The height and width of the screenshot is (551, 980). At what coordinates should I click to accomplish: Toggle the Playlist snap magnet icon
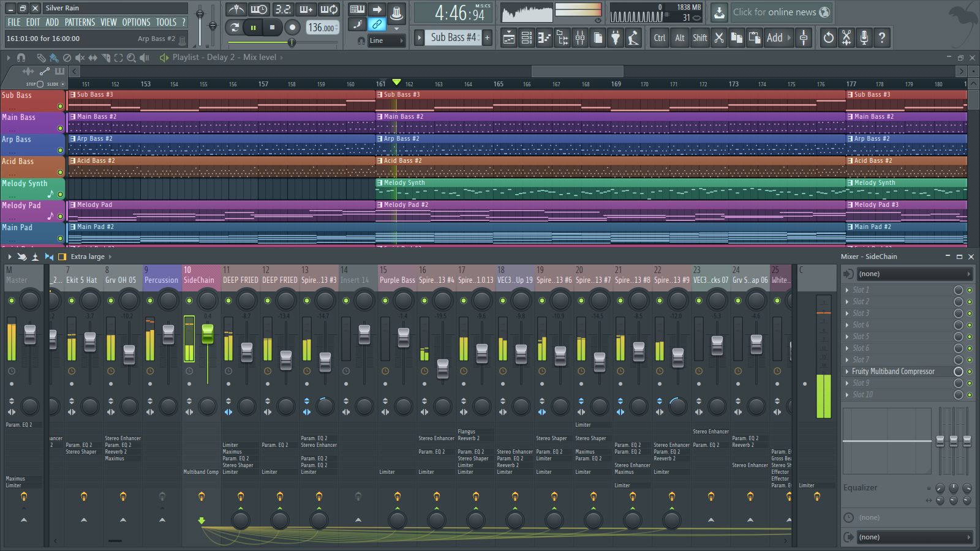[21, 58]
